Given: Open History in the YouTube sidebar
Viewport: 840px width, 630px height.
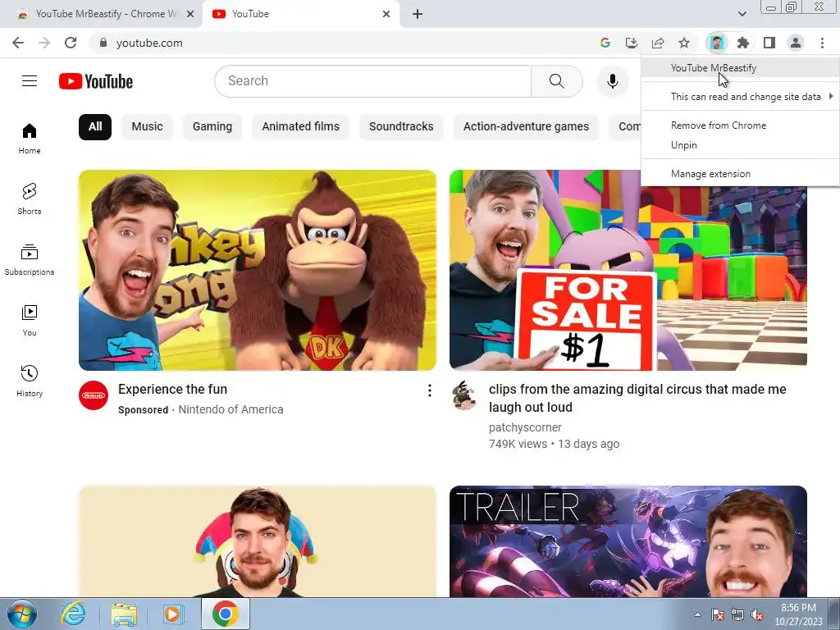Looking at the screenshot, I should pos(30,381).
